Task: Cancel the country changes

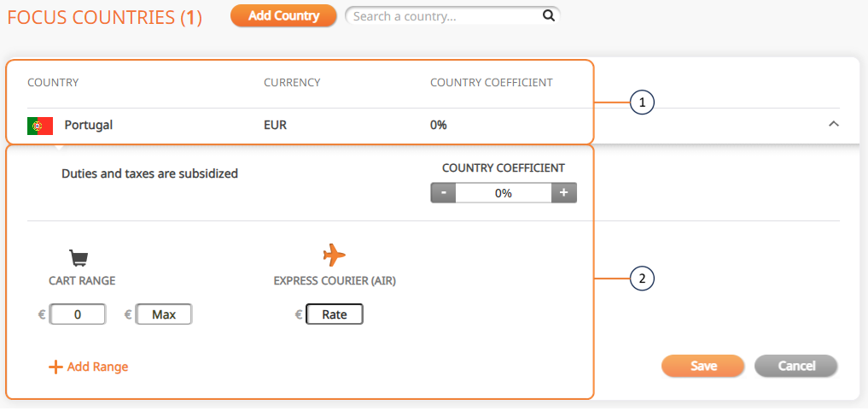Action: [796, 366]
